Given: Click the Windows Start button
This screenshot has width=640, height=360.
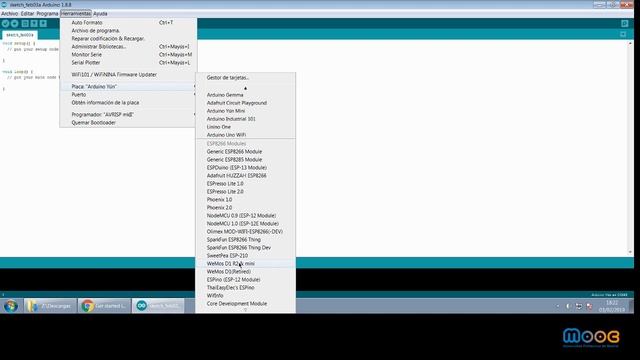Looking at the screenshot, I should (11, 306).
